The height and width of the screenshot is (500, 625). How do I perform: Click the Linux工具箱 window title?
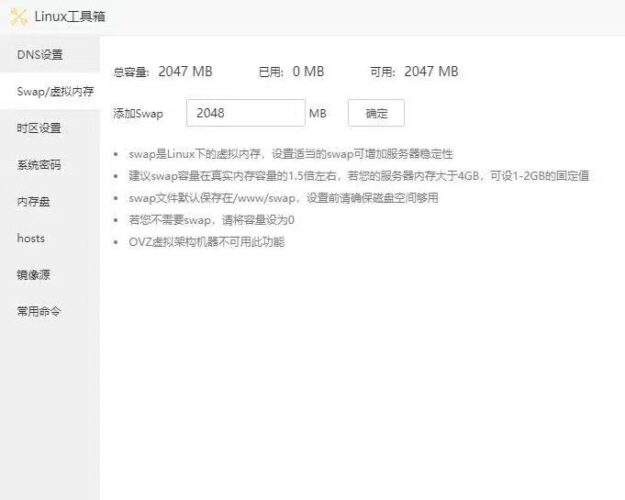click(x=70, y=16)
